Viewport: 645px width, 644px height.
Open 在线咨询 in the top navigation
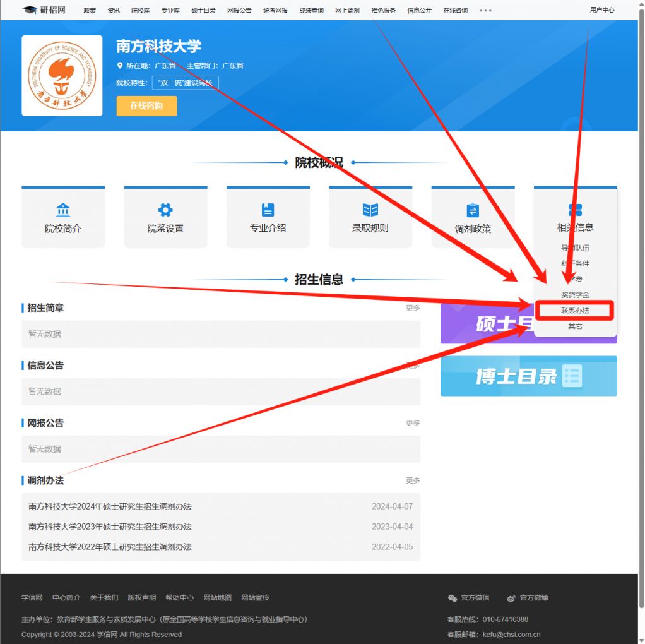(456, 10)
